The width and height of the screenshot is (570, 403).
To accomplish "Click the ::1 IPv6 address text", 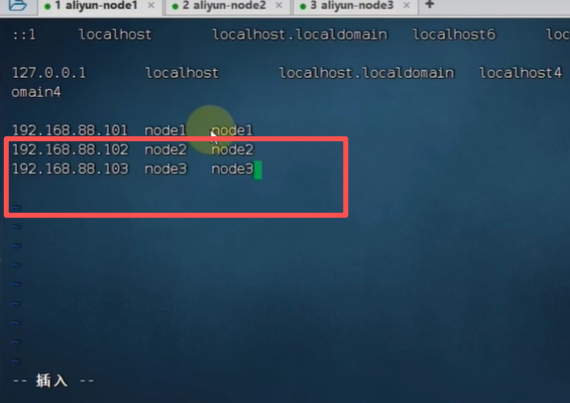I will [x=24, y=35].
